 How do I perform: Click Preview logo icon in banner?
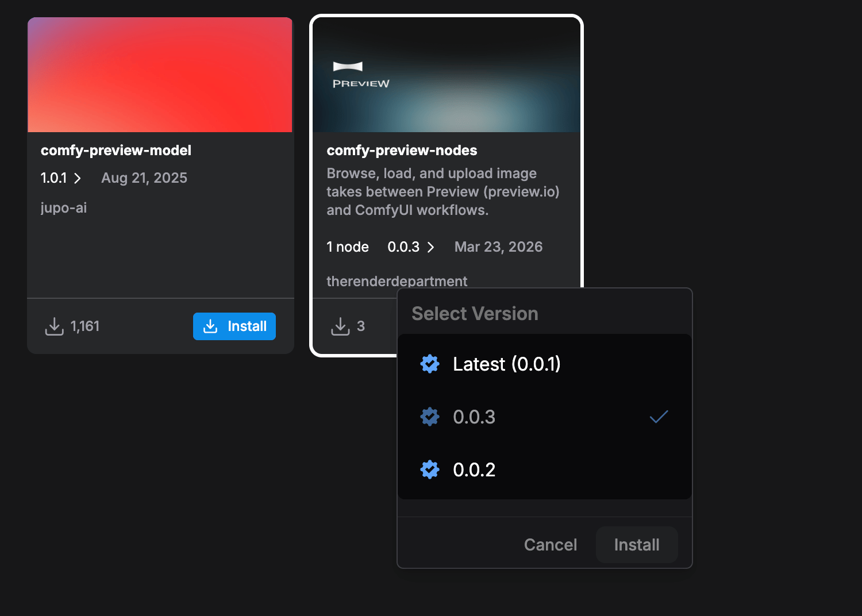pos(348,67)
